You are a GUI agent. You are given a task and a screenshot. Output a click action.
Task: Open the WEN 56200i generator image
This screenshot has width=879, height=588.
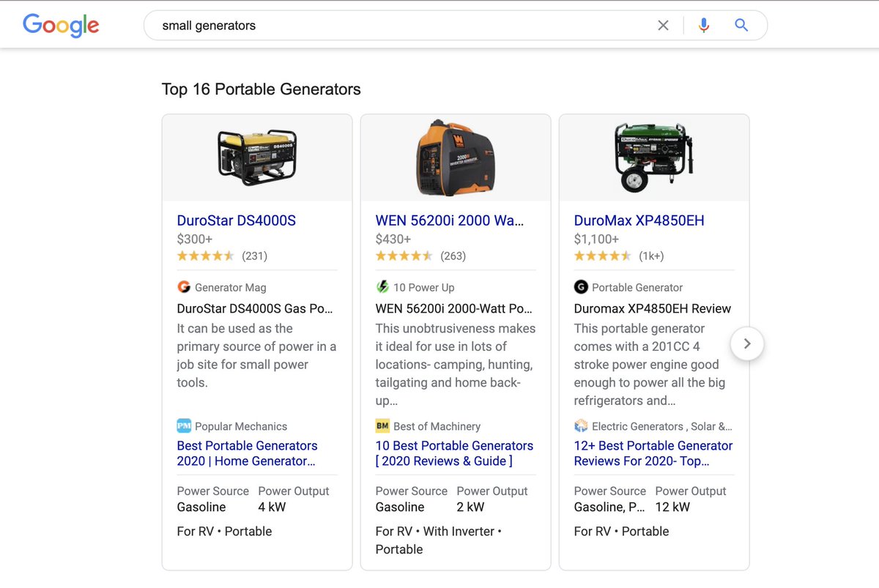pyautogui.click(x=456, y=157)
